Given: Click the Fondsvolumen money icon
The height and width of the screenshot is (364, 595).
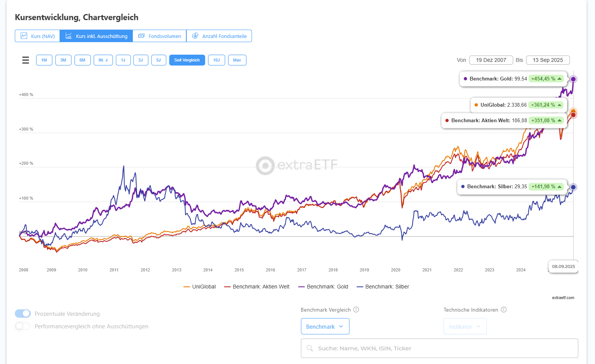Looking at the screenshot, I should pyautogui.click(x=142, y=36).
